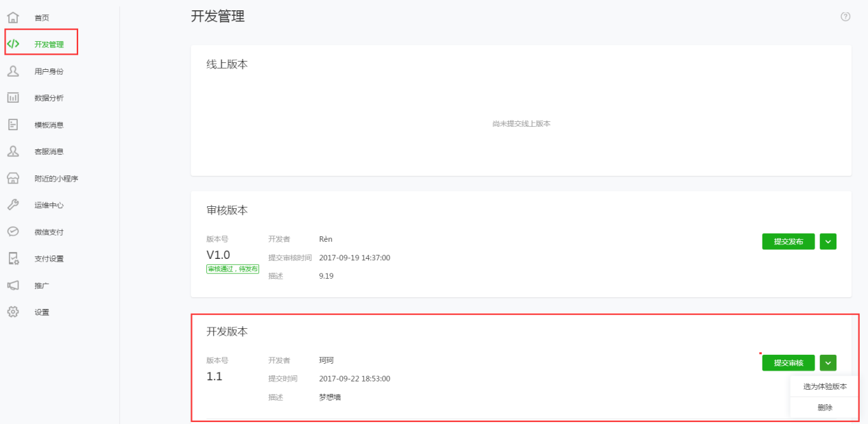868x424 pixels.
Task: Collapse the dropdown arrow beside 提交审核
Action: coord(828,363)
